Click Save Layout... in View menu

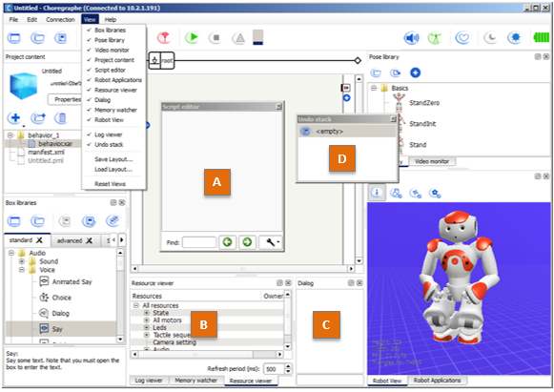click(x=113, y=159)
